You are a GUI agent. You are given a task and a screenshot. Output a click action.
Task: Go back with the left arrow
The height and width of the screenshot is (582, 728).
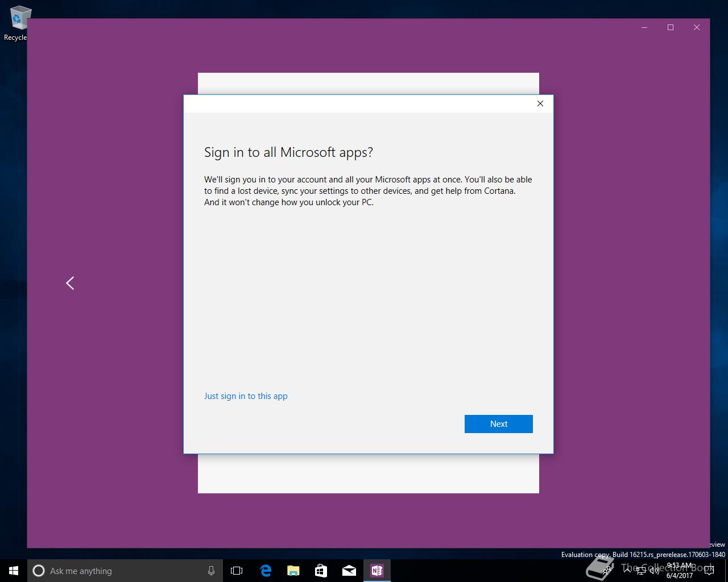click(70, 283)
